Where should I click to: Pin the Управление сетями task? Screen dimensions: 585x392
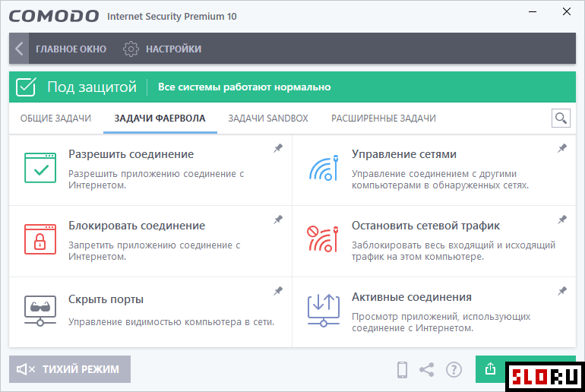pos(562,148)
